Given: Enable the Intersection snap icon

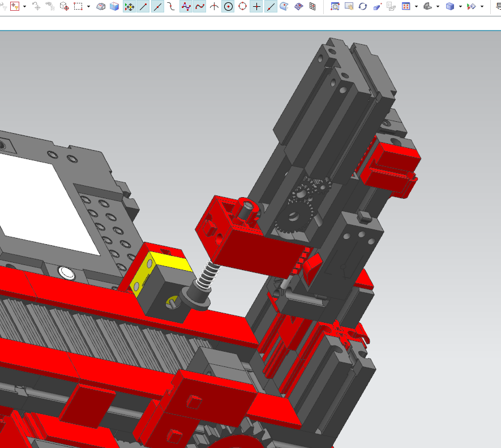Looking at the screenshot, I should tap(214, 6).
